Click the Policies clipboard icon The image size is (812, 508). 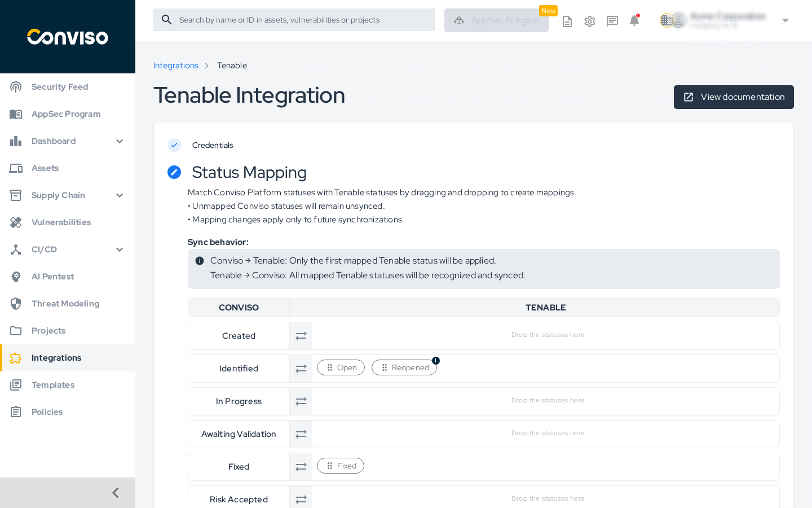pyautogui.click(x=16, y=412)
